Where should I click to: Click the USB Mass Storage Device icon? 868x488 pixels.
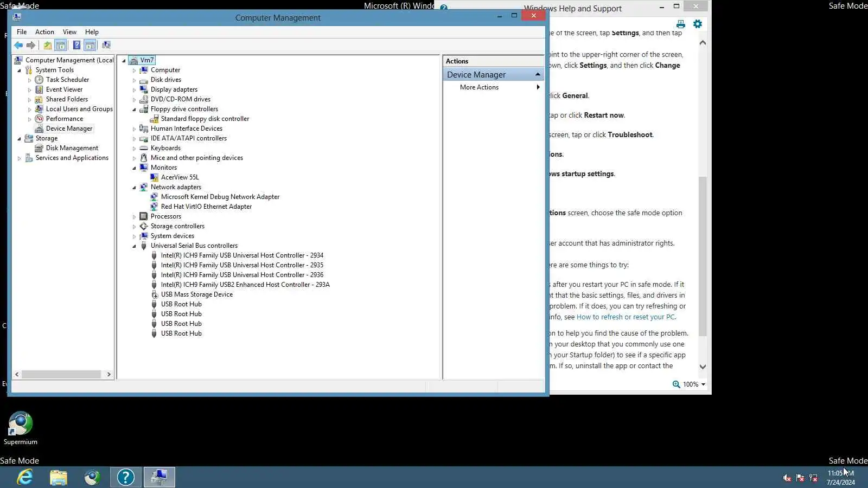(x=154, y=294)
